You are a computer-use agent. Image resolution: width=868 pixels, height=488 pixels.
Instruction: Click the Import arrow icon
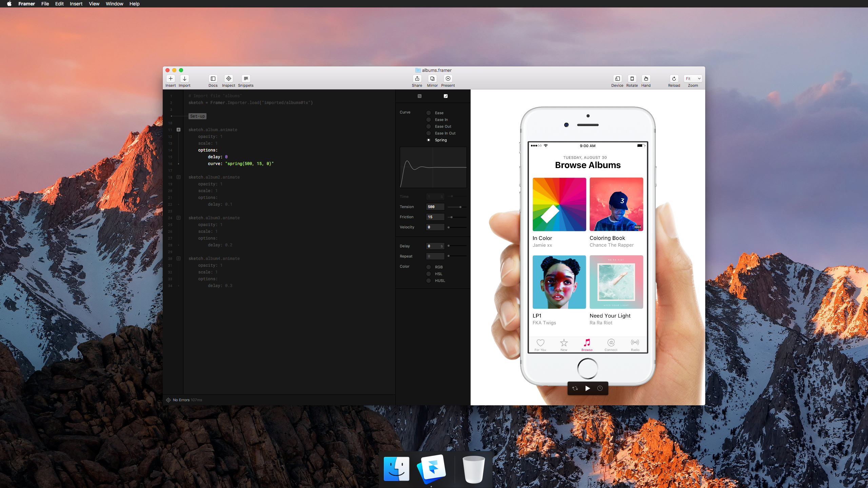click(184, 79)
